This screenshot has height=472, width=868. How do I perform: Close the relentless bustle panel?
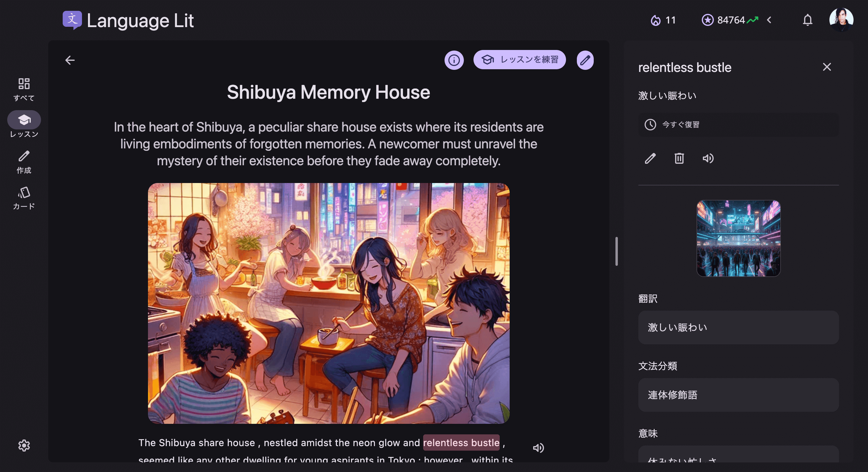826,67
